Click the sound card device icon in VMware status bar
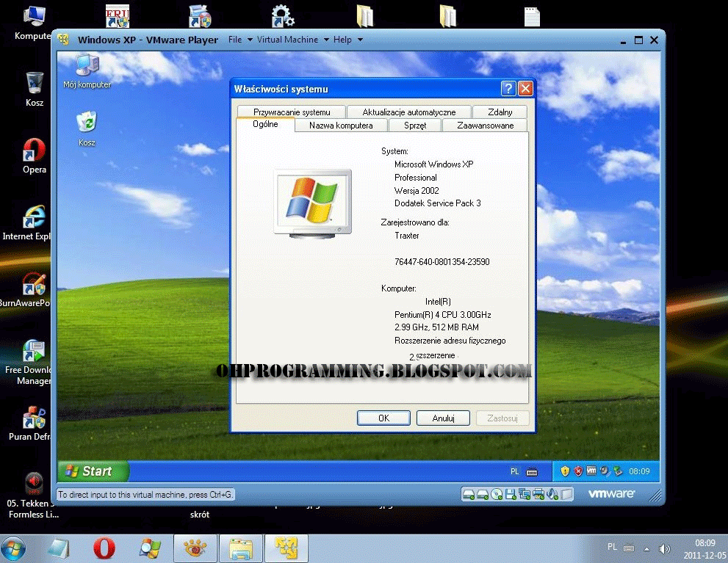 pyautogui.click(x=552, y=494)
